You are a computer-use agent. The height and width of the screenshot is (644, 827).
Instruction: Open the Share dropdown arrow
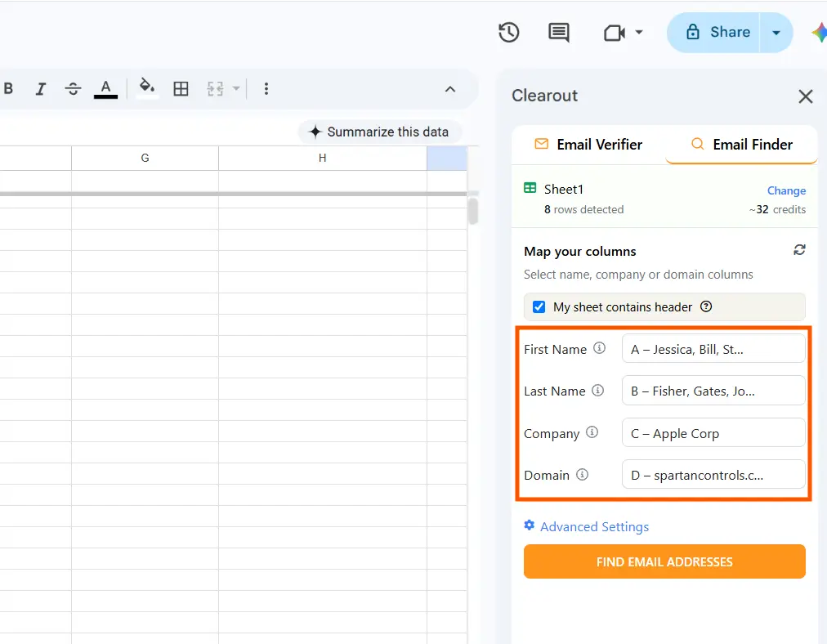point(776,33)
